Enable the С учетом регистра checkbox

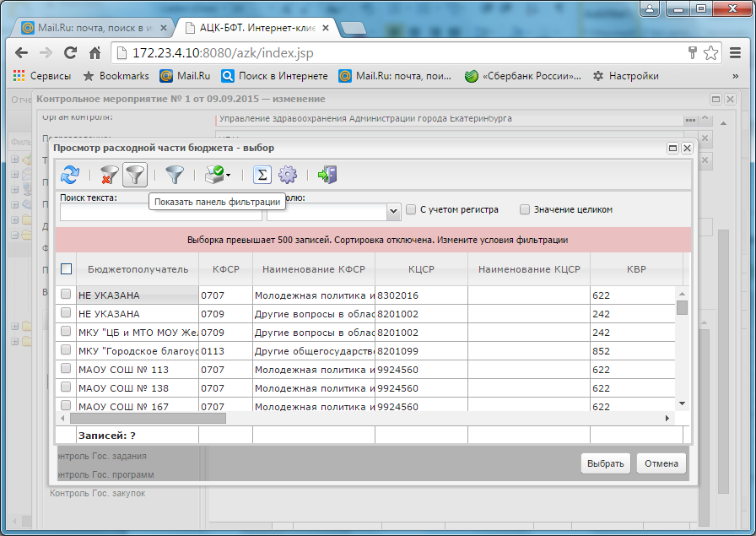[x=411, y=209]
